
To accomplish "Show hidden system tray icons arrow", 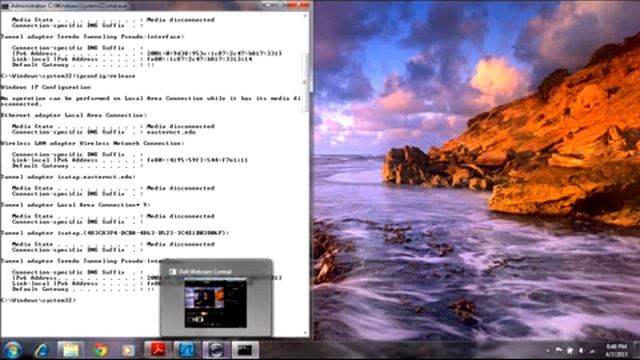I will [x=548, y=351].
